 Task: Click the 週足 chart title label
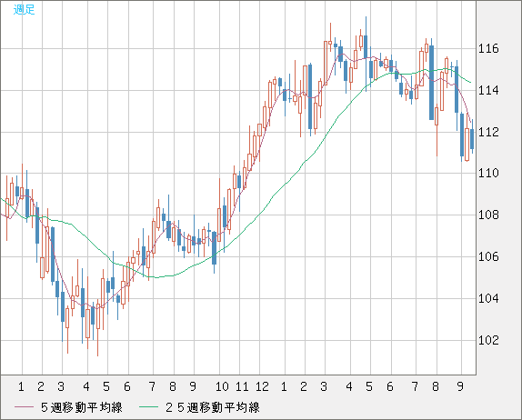(24, 10)
